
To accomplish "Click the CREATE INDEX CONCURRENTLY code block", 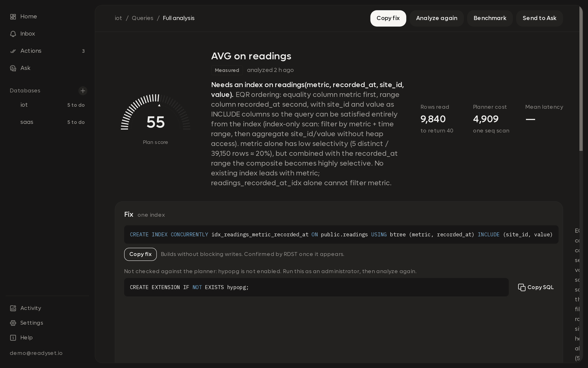I will pyautogui.click(x=341, y=235).
